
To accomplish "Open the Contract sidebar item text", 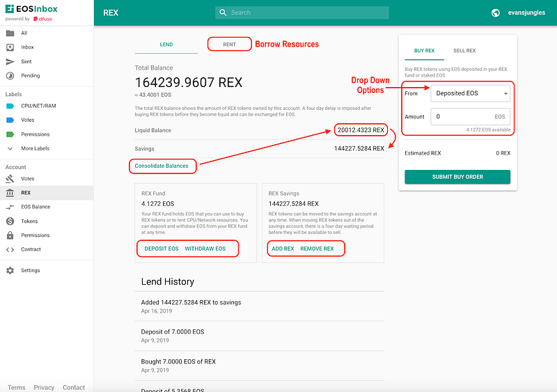I will click(x=31, y=249).
